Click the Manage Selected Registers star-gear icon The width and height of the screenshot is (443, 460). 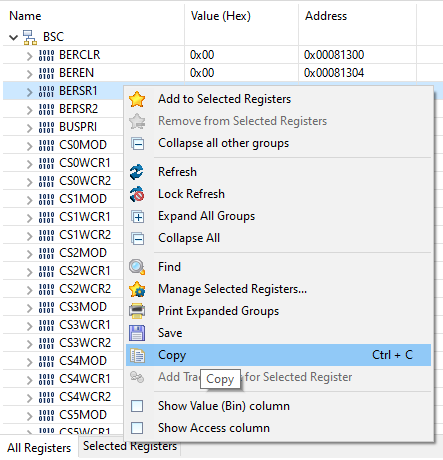137,289
